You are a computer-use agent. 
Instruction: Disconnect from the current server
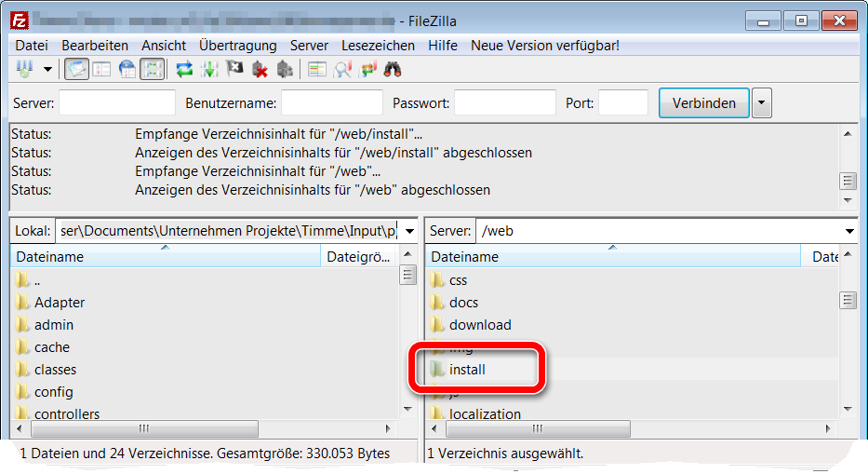[x=260, y=69]
